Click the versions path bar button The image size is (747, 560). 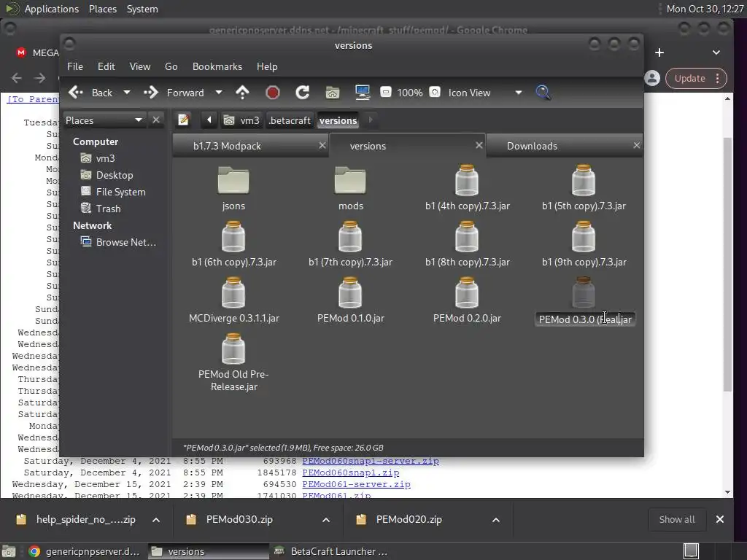coord(338,120)
